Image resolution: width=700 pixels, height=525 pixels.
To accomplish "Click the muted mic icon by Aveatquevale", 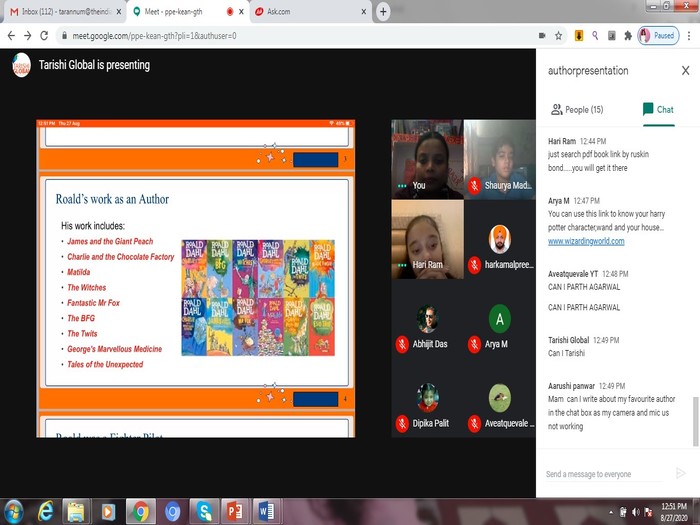I will point(475,424).
